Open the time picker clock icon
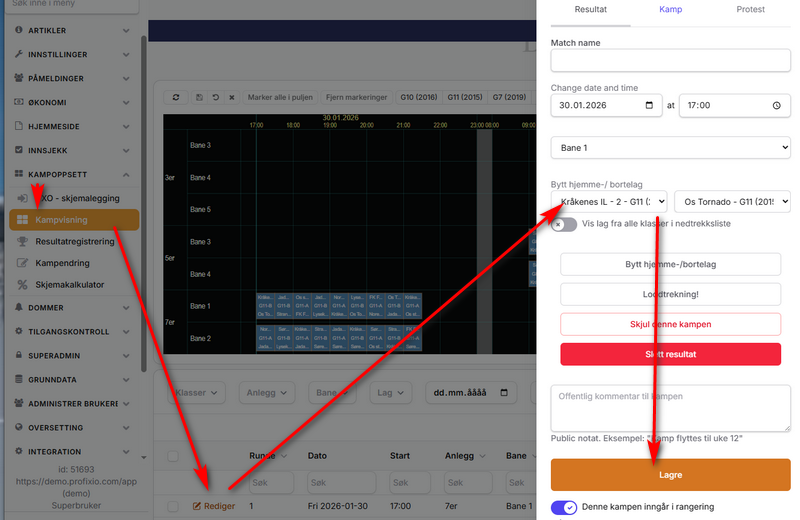The height and width of the screenshot is (520, 800). coord(777,105)
